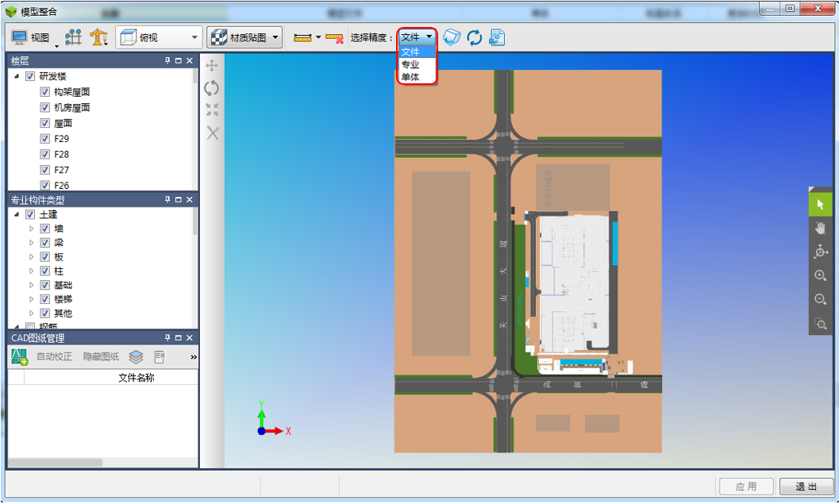The image size is (839, 504).
Task: Toggle the 研发楼 checkbox
Action: 30,76
